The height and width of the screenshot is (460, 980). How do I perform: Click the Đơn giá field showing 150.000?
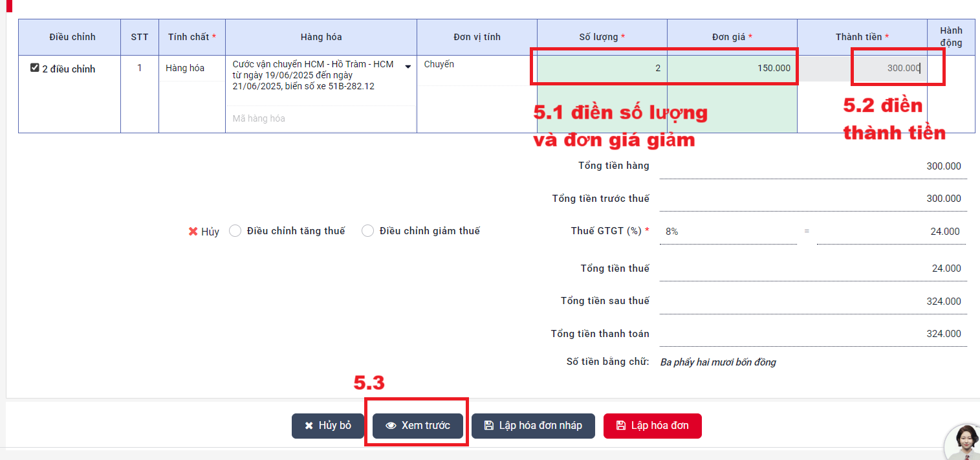click(732, 69)
